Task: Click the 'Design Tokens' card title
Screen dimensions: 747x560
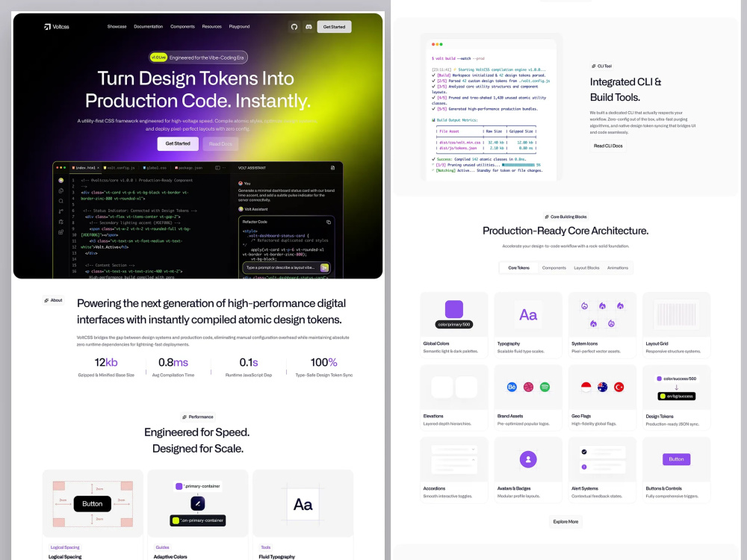Action: [660, 416]
